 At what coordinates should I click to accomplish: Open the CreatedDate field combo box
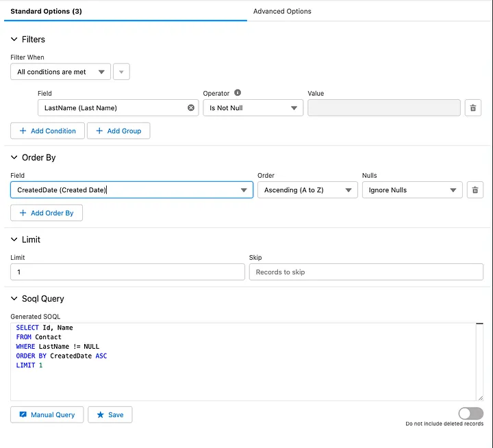point(131,189)
